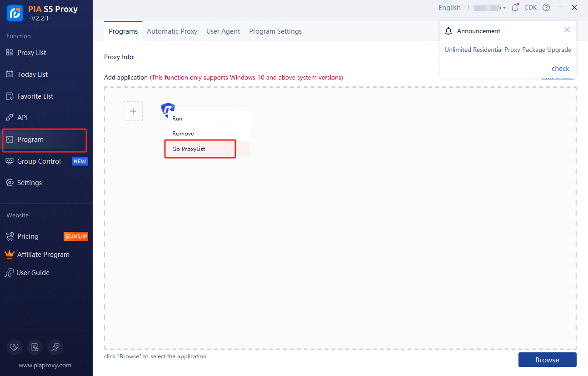Click the check link in Announcement
This screenshot has height=376, width=588.
[560, 69]
